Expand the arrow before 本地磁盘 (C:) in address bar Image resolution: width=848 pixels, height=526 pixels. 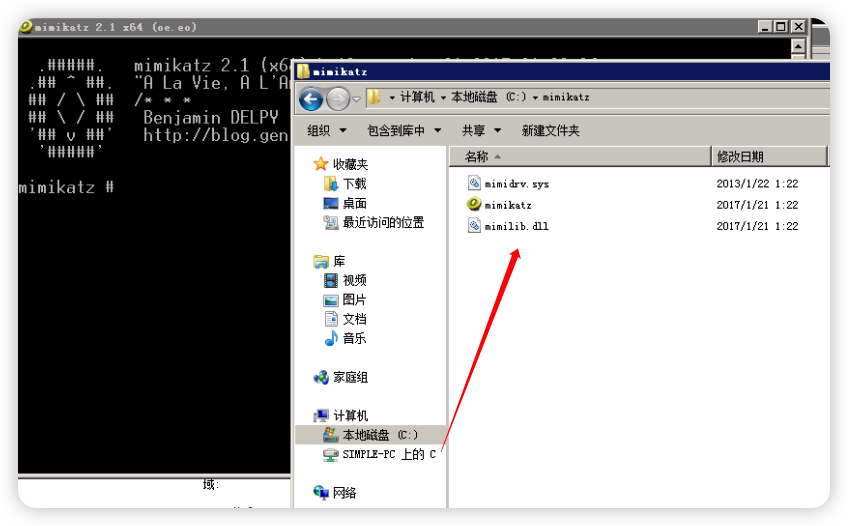click(x=443, y=98)
